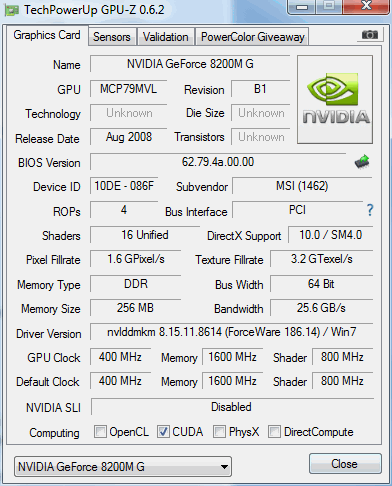392x486 pixels.
Task: Click the GPU-Z title bar app icon
Action: pos(11,10)
